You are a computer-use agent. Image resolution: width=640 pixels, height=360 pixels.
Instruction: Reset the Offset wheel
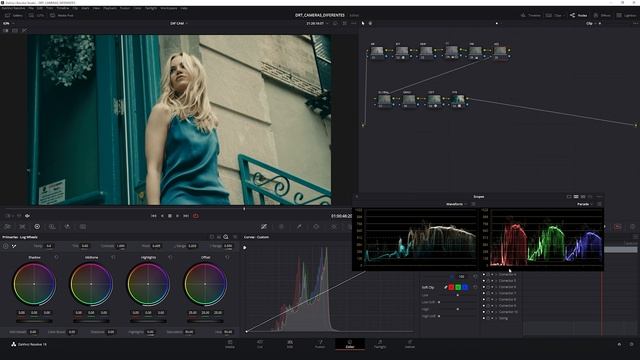pos(227,257)
